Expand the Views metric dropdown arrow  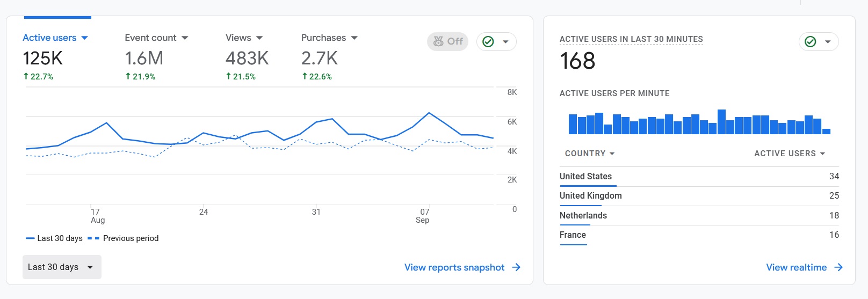click(x=259, y=38)
